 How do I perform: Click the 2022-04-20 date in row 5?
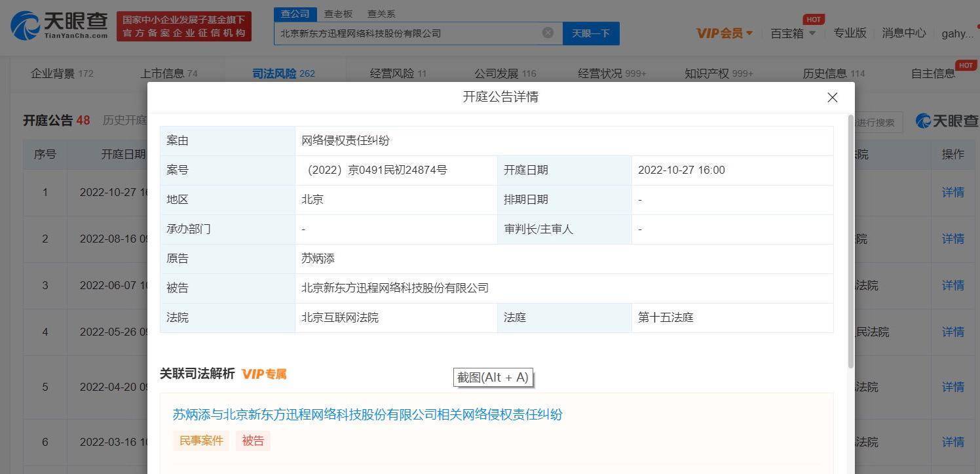113,387
